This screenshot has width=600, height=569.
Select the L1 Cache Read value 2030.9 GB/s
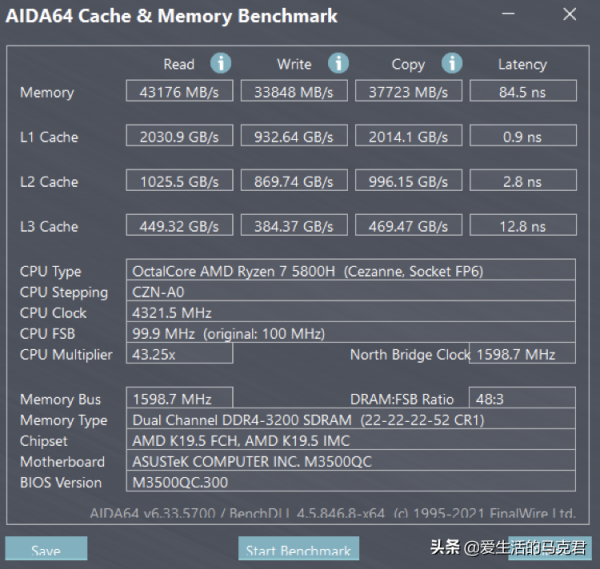[x=180, y=137]
